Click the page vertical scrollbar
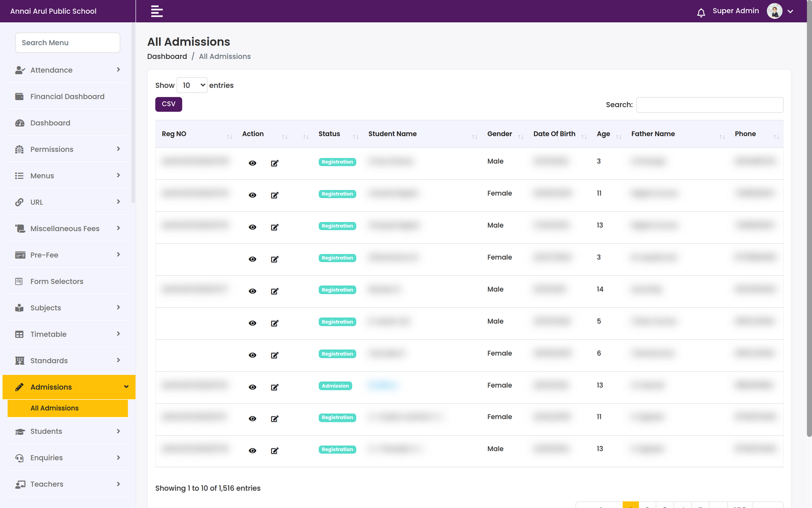 tap(809, 218)
